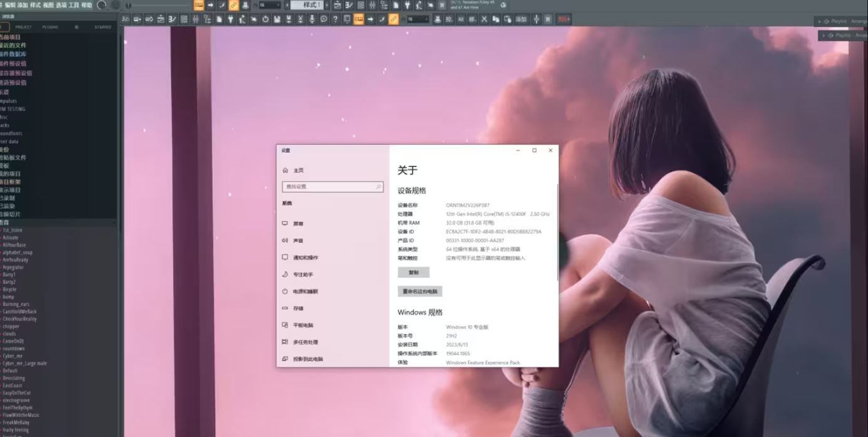The image size is (868, 437).
Task: Open 声音 sound settings with speaker icon
Action: [297, 241]
